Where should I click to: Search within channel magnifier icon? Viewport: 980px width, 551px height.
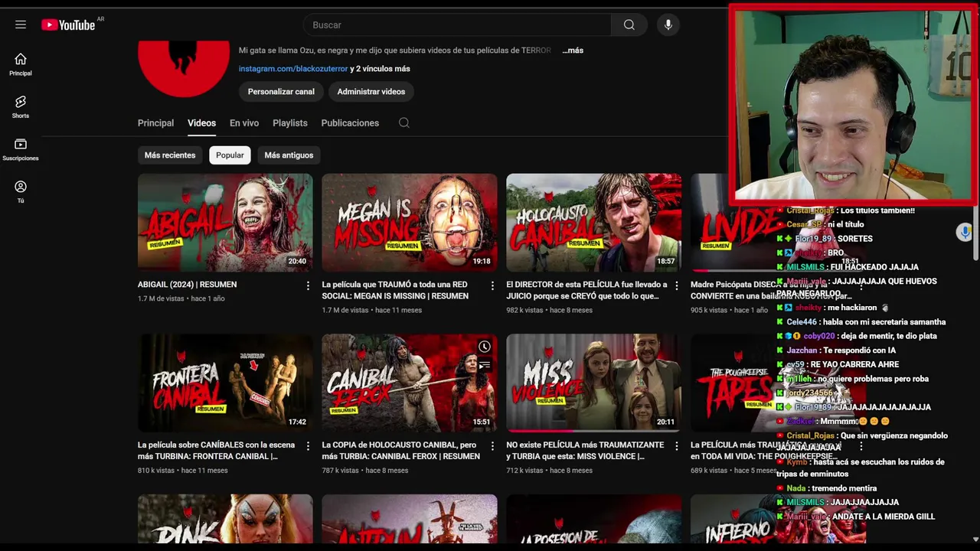click(404, 123)
